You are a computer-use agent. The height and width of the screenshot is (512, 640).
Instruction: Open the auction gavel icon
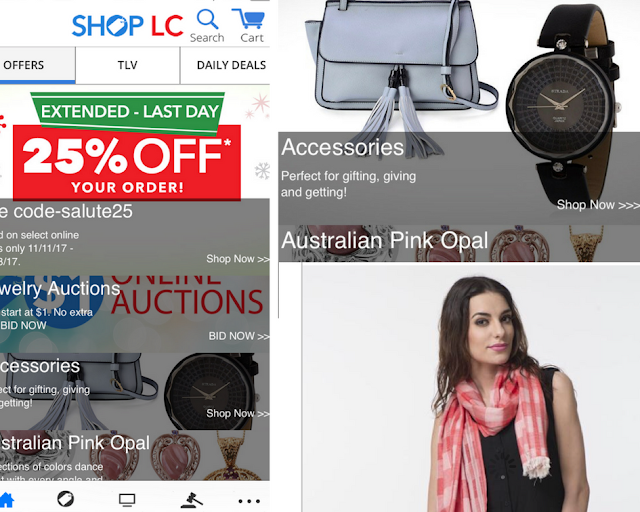191,500
